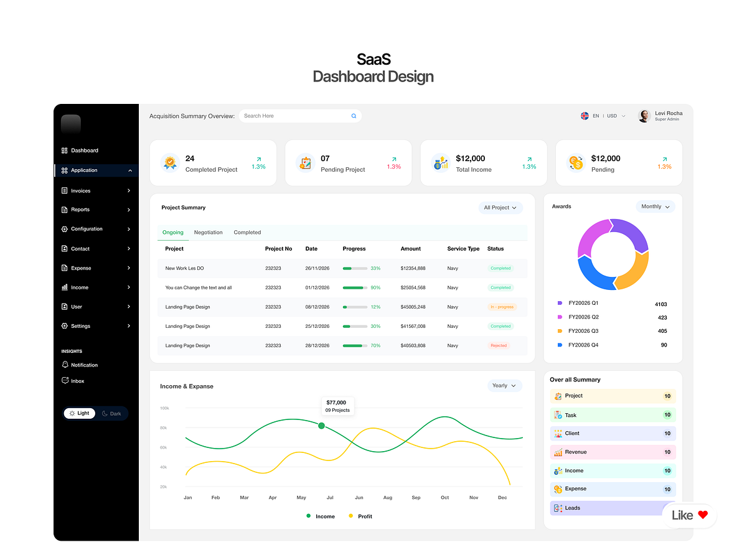747x560 pixels.
Task: Click the Inbox chat icon
Action: click(x=65, y=380)
